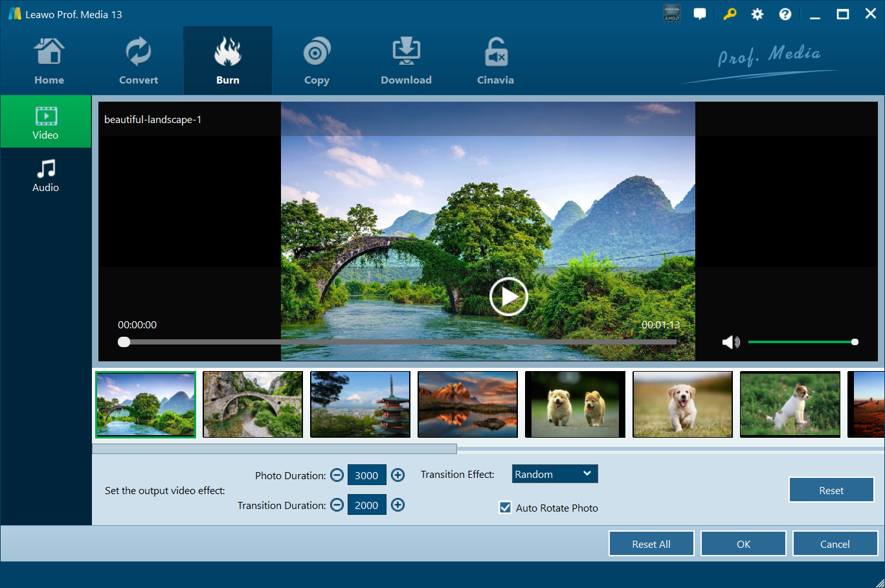885x588 pixels.
Task: Open the Download module
Action: [406, 60]
